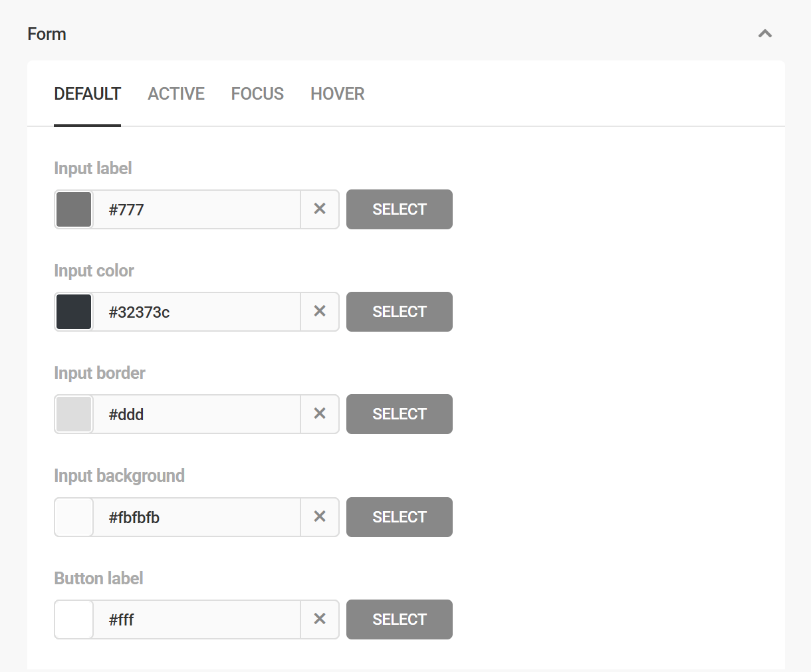Image resolution: width=811 pixels, height=672 pixels.
Task: Switch to the Active tab
Action: 176,94
